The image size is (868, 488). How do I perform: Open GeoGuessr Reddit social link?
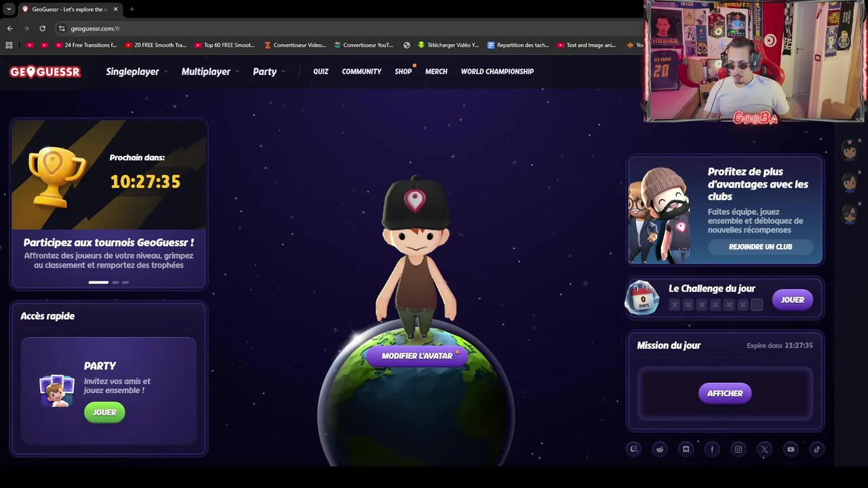click(660, 449)
